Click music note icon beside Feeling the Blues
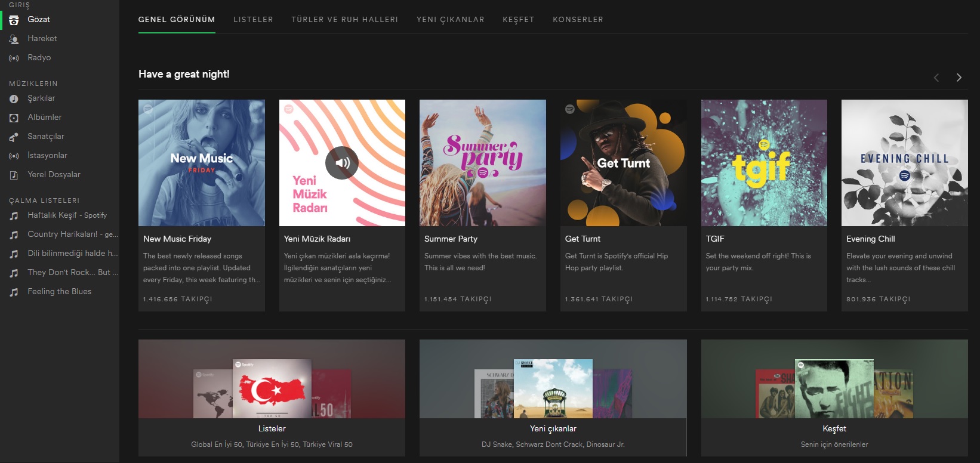This screenshot has width=980, height=463. (x=14, y=292)
